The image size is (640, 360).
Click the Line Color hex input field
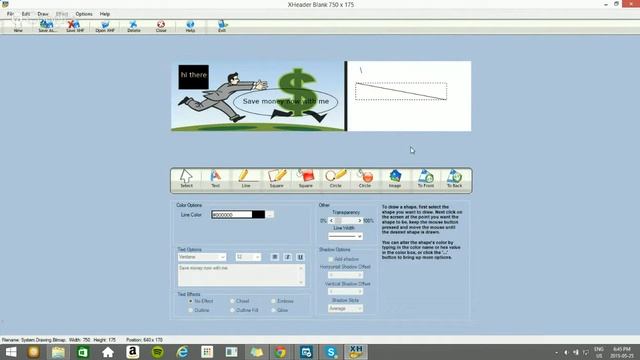[231, 215]
